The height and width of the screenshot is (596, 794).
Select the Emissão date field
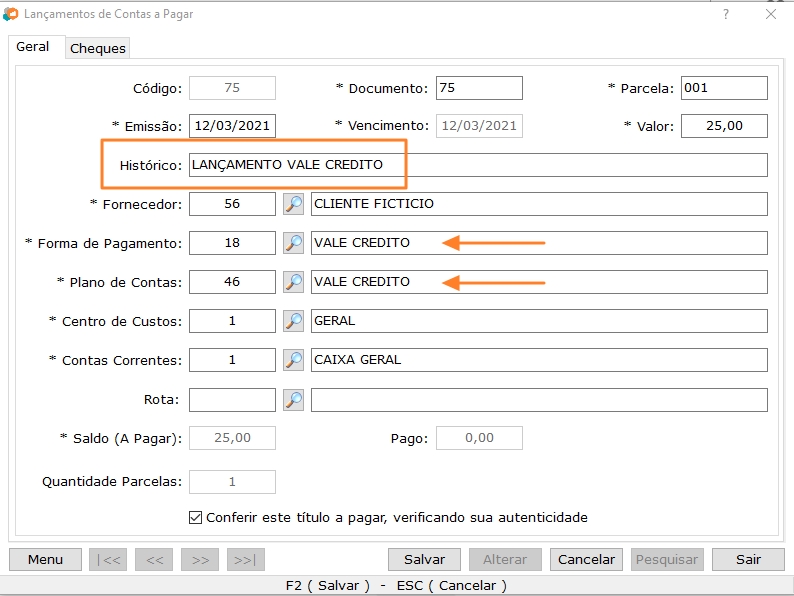coord(232,126)
